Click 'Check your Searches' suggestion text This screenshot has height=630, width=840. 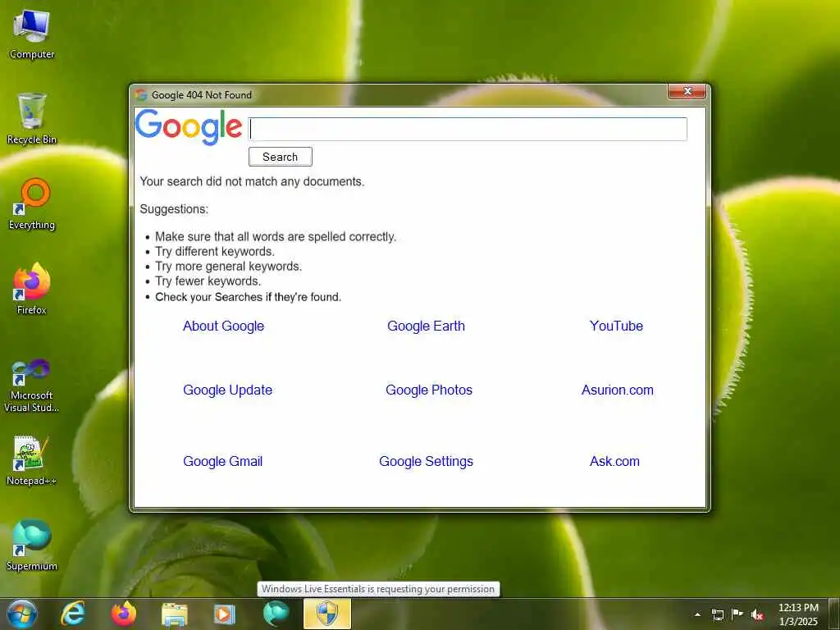pos(248,297)
